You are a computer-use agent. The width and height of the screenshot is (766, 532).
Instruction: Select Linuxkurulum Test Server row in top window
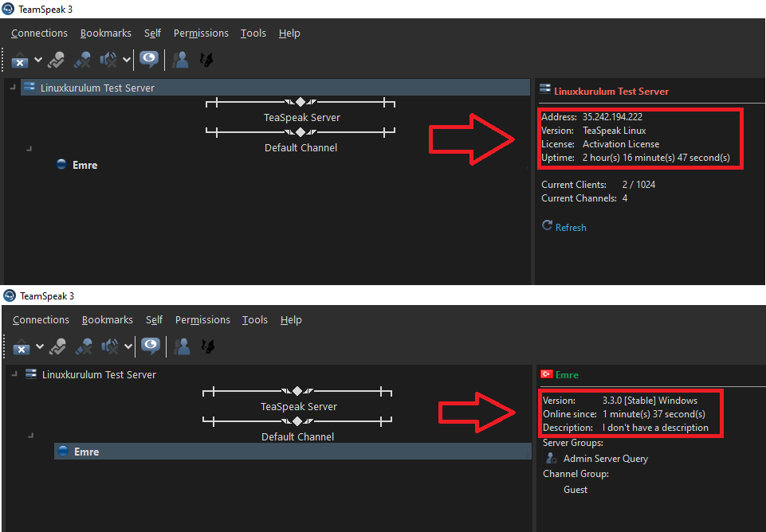276,88
